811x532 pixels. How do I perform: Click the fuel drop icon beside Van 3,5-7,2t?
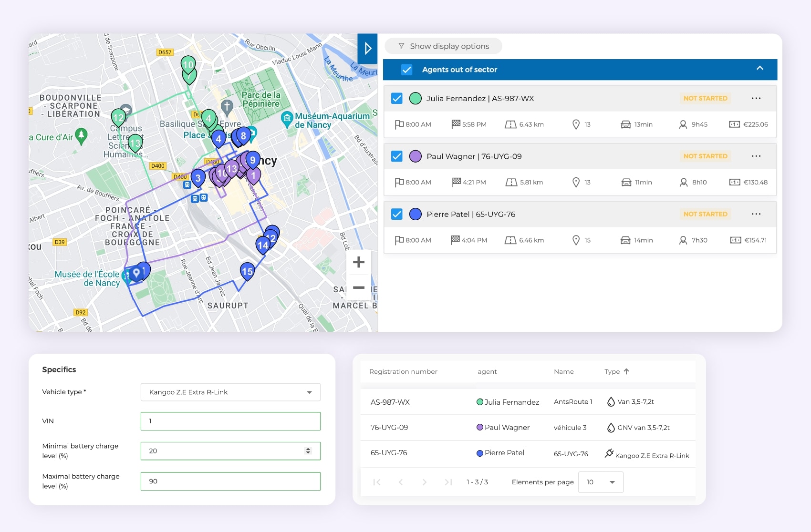611,401
